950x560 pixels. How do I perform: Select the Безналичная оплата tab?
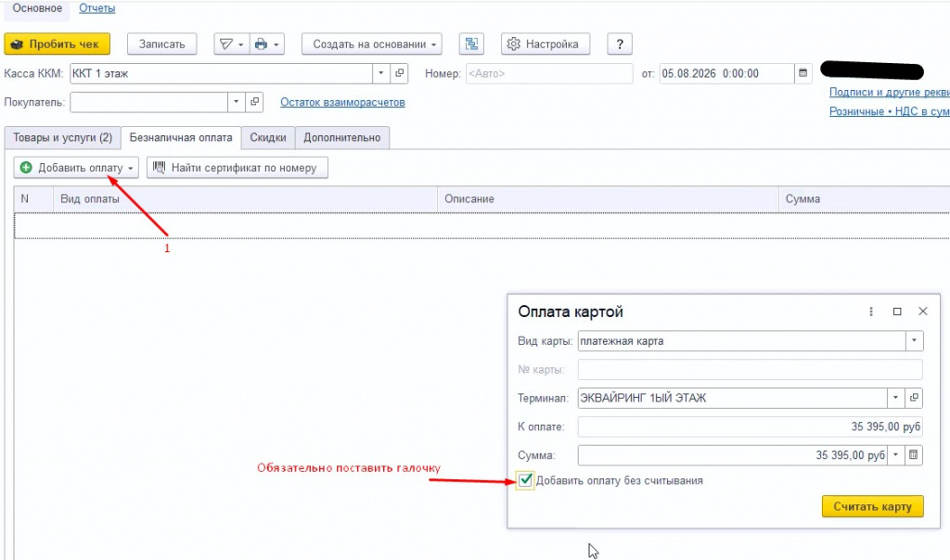[181, 137]
